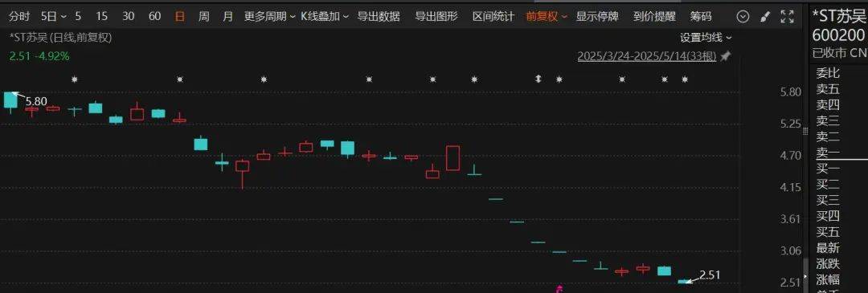868x293 pixels.
Task: Switch to 周 weekly K-line period
Action: tap(203, 17)
